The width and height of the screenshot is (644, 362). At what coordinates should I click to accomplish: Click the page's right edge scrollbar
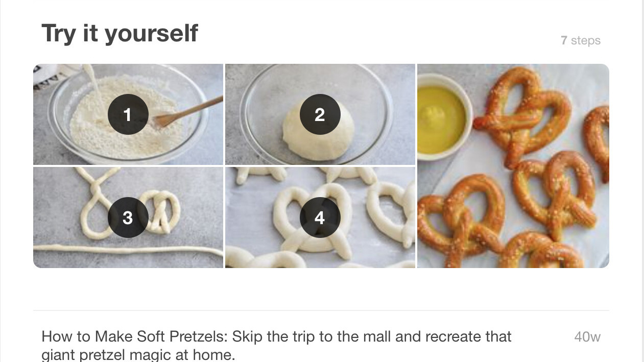642,181
